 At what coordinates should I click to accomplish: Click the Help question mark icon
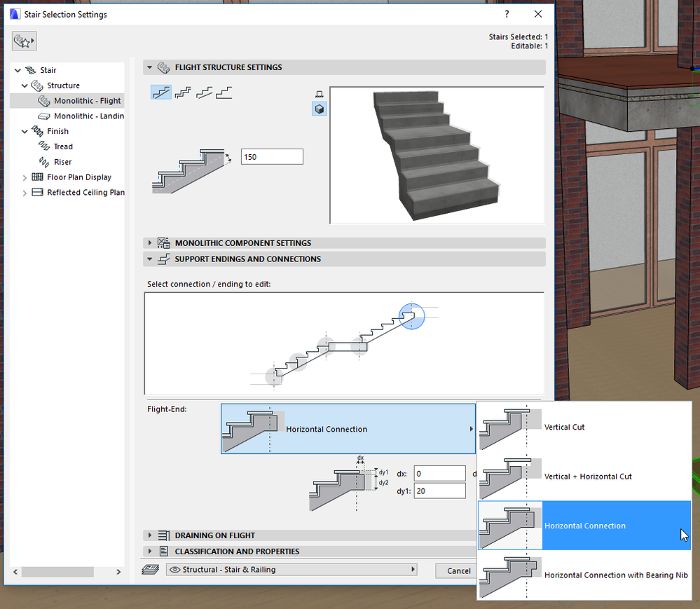click(x=507, y=14)
